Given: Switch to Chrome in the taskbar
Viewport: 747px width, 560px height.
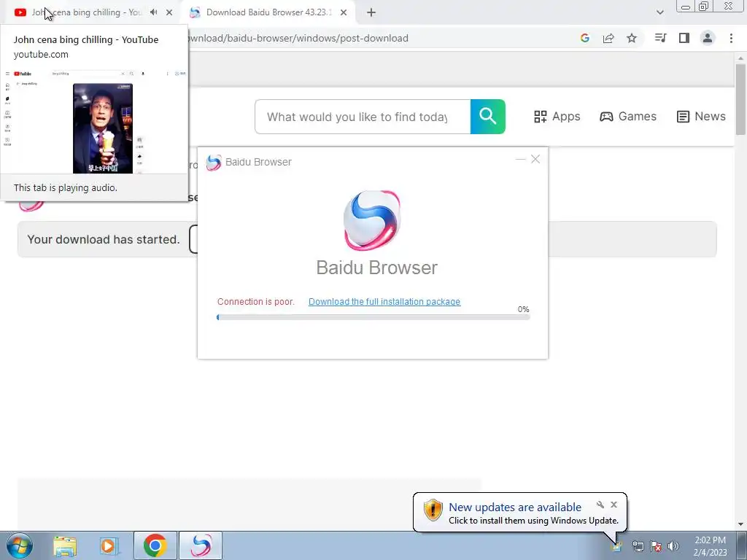Looking at the screenshot, I should click(x=155, y=545).
